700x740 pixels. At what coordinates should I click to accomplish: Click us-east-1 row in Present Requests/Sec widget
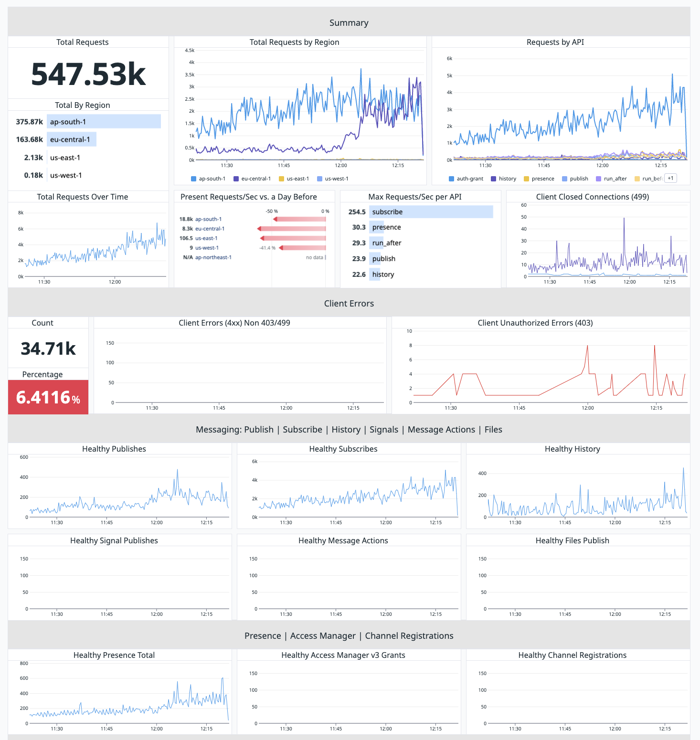point(253,238)
